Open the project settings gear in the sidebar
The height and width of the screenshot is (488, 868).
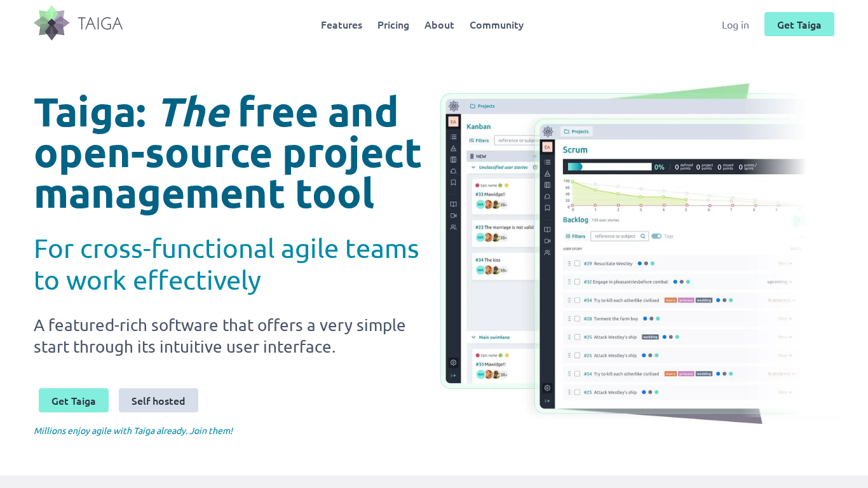(548, 388)
